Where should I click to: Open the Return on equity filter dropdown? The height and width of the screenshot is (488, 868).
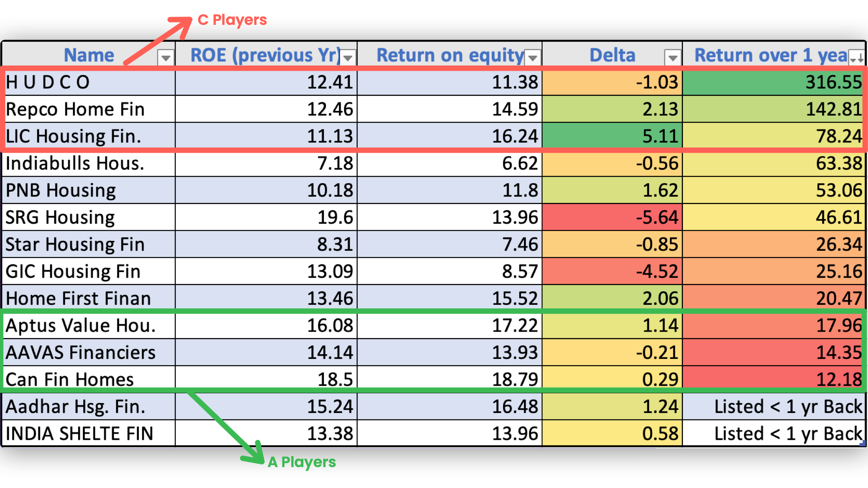click(x=533, y=58)
